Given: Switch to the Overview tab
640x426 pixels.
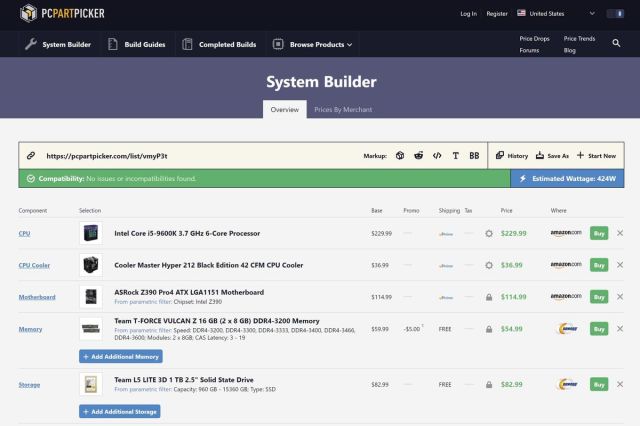Looking at the screenshot, I should click(x=284, y=109).
